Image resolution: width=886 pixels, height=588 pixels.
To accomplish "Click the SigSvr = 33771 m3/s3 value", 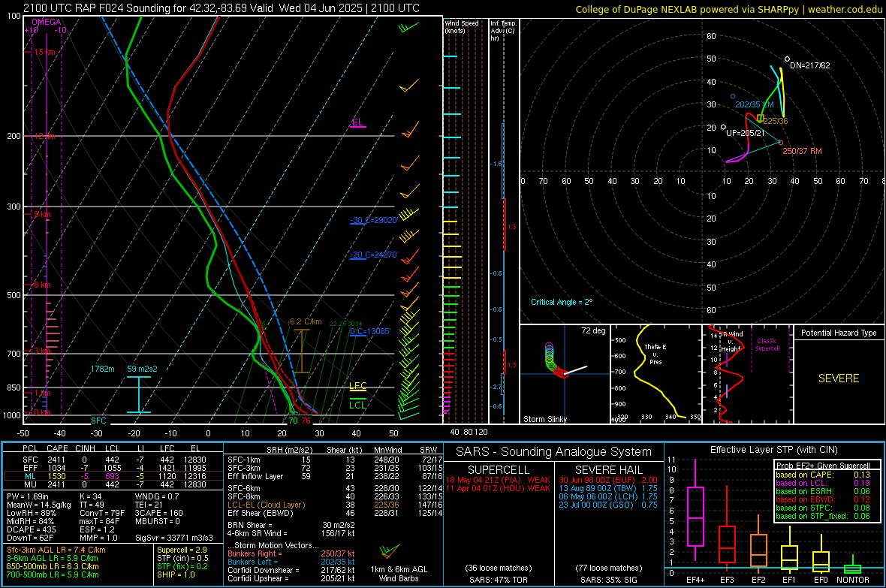I will [174, 538].
